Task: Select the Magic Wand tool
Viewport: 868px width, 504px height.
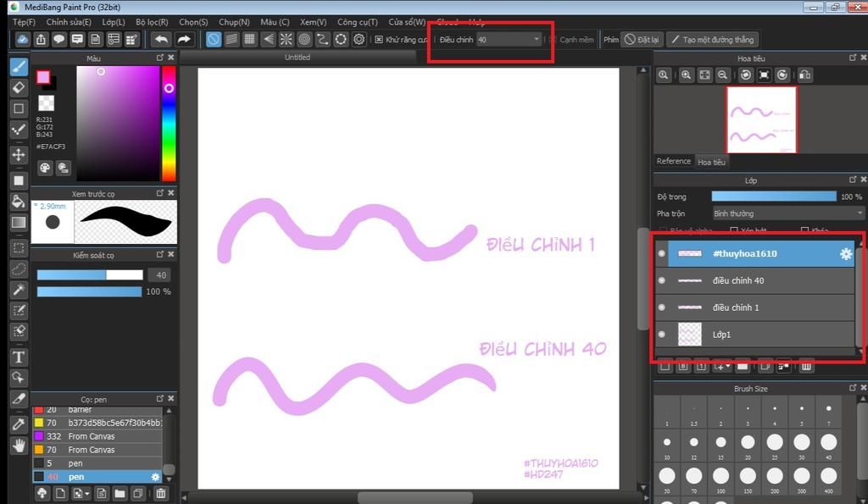Action: (19, 290)
